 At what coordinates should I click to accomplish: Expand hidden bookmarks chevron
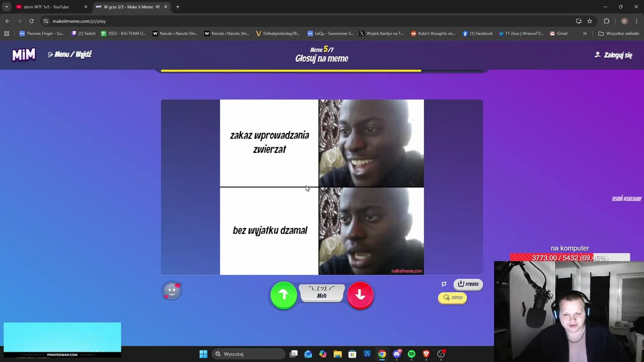point(585,34)
